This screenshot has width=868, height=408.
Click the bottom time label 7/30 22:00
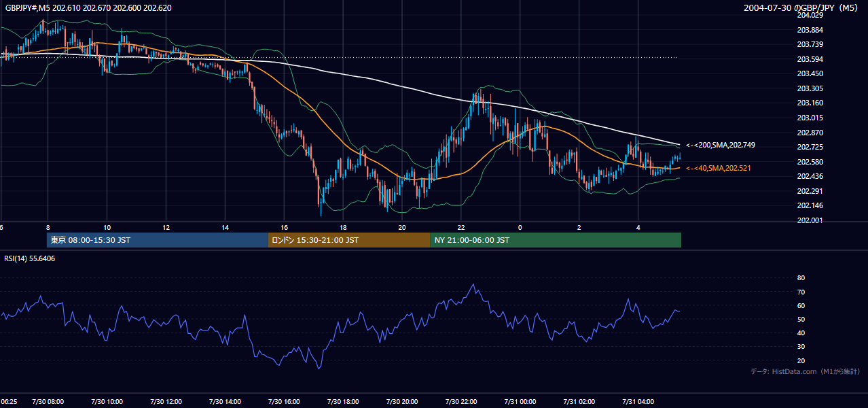(461, 402)
